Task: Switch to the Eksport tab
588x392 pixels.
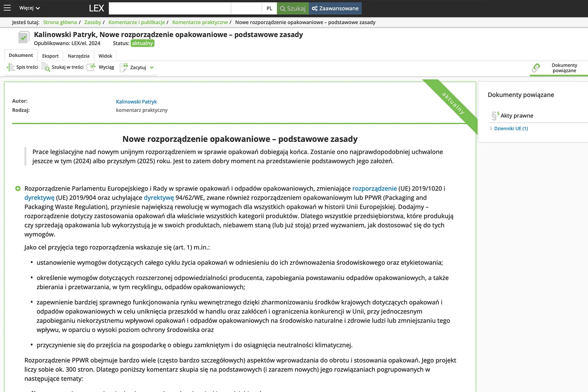Action: click(x=50, y=56)
